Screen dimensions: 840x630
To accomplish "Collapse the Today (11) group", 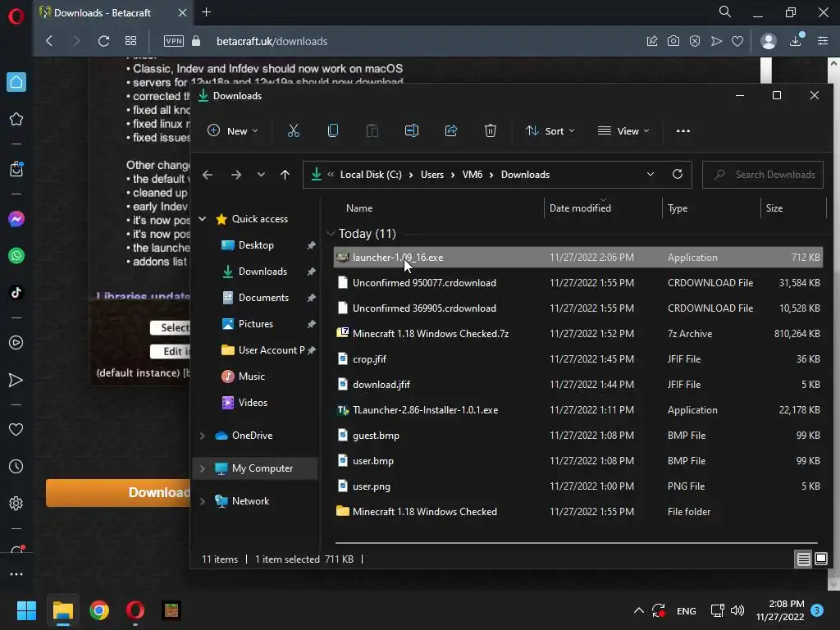I will click(331, 234).
